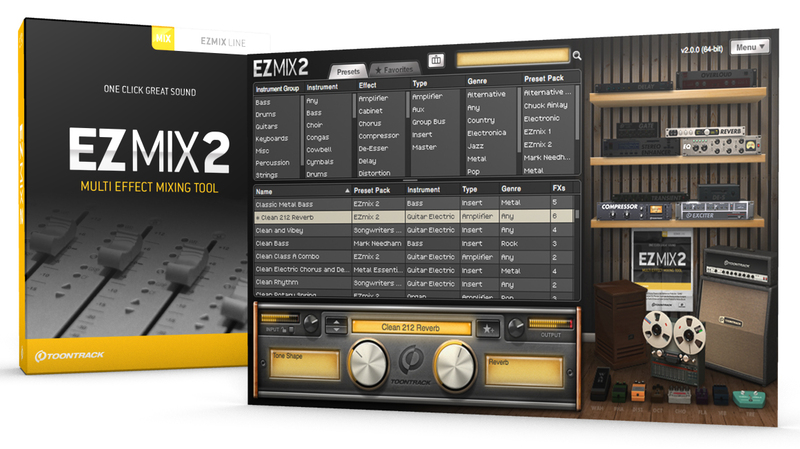800x449 pixels.
Task: Sort results by Genre column header
Action: [x=524, y=189]
